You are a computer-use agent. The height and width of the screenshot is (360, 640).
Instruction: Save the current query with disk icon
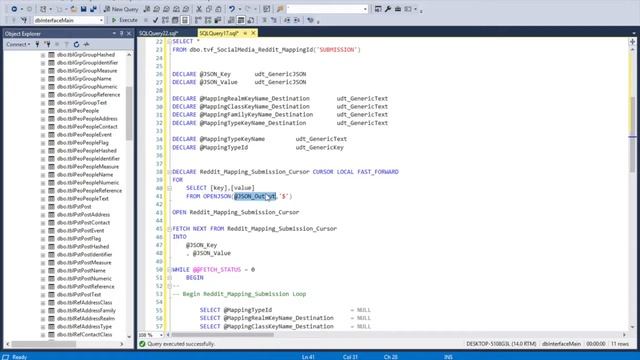click(83, 9)
